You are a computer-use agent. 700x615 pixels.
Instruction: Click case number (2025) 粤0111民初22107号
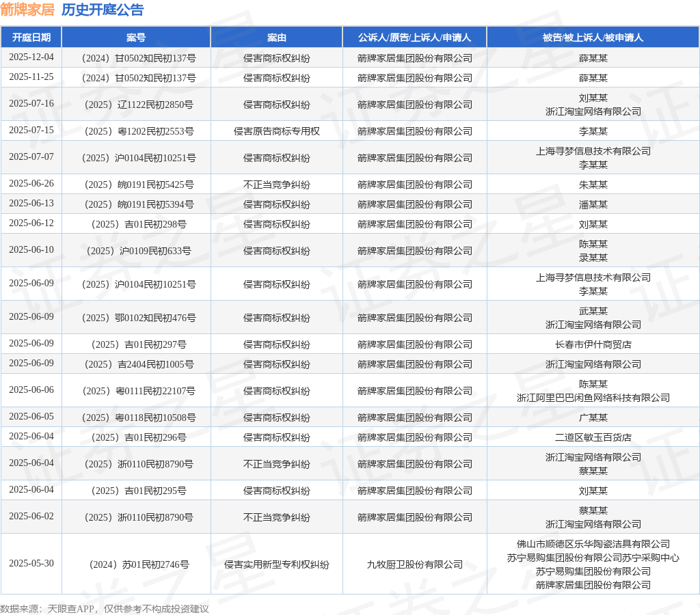(x=139, y=392)
